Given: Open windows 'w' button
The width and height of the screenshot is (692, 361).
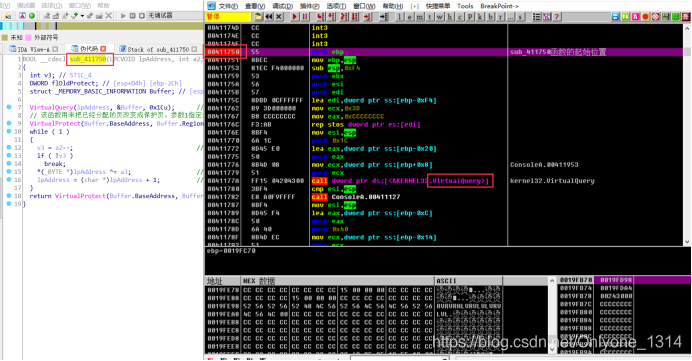Looking at the screenshot, I should coord(440,17).
